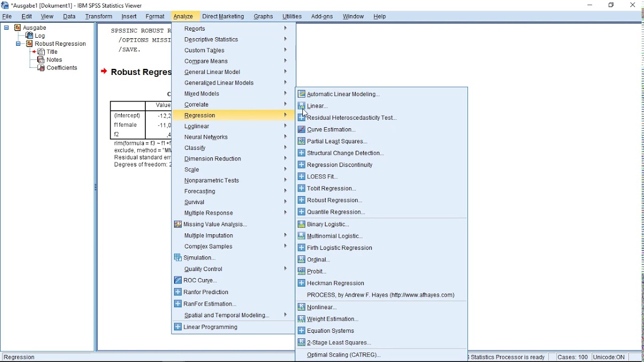Click Binary Logistic icon
Viewport: 644px width, 362px height.
click(302, 225)
